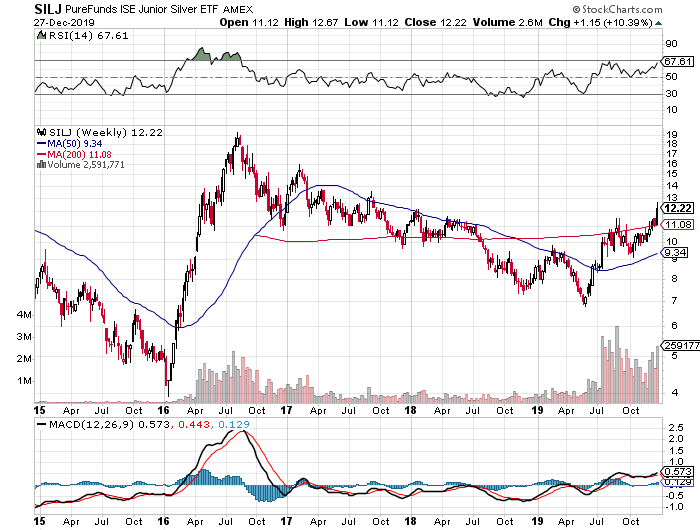Click the 90 level on RSI axis
Image resolution: width=700 pixels, height=530 pixels.
671,44
